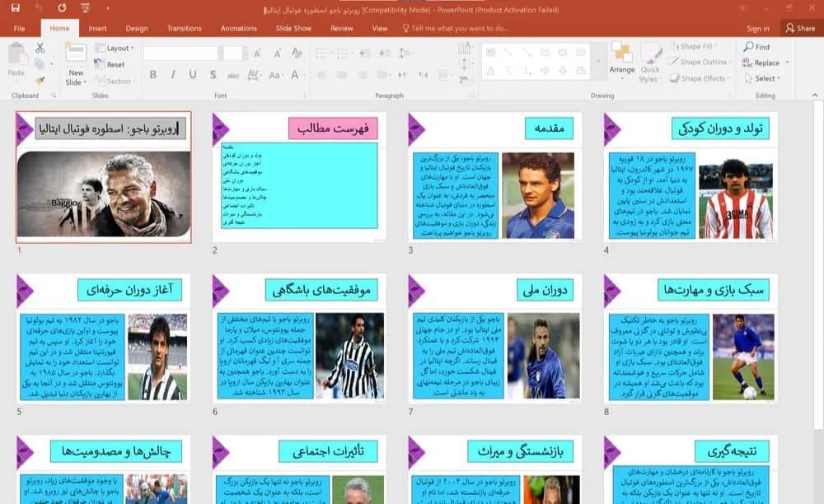Switch to the Transitions tab

point(184,28)
